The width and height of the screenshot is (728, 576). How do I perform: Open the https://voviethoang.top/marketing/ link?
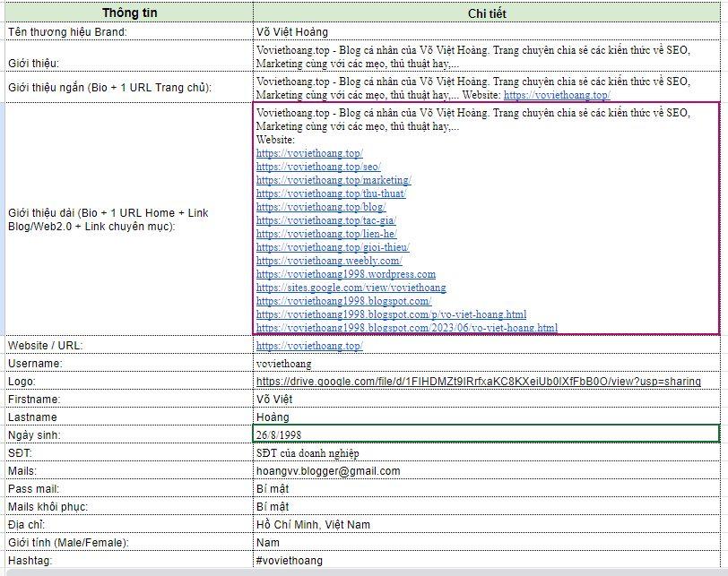point(334,180)
